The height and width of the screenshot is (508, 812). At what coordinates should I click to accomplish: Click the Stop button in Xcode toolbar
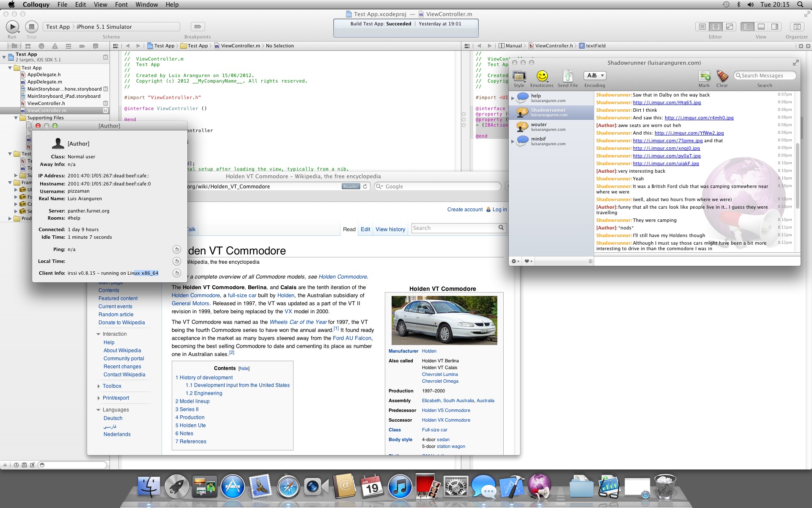pos(31,27)
